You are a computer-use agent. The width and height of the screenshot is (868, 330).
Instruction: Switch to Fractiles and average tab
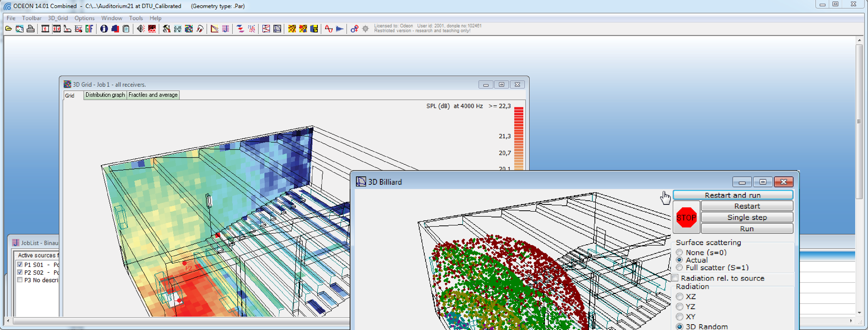click(153, 95)
